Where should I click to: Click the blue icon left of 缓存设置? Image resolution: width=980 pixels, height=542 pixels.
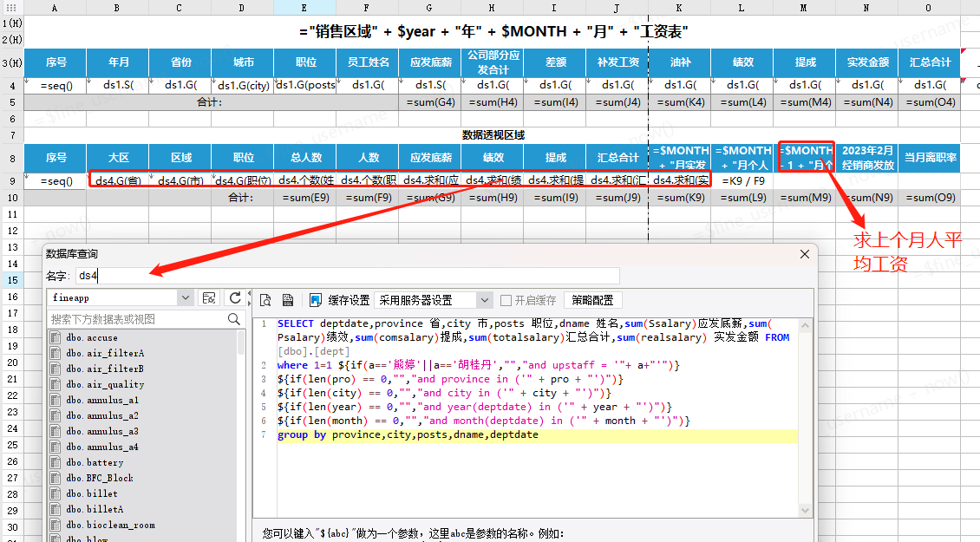(x=316, y=300)
